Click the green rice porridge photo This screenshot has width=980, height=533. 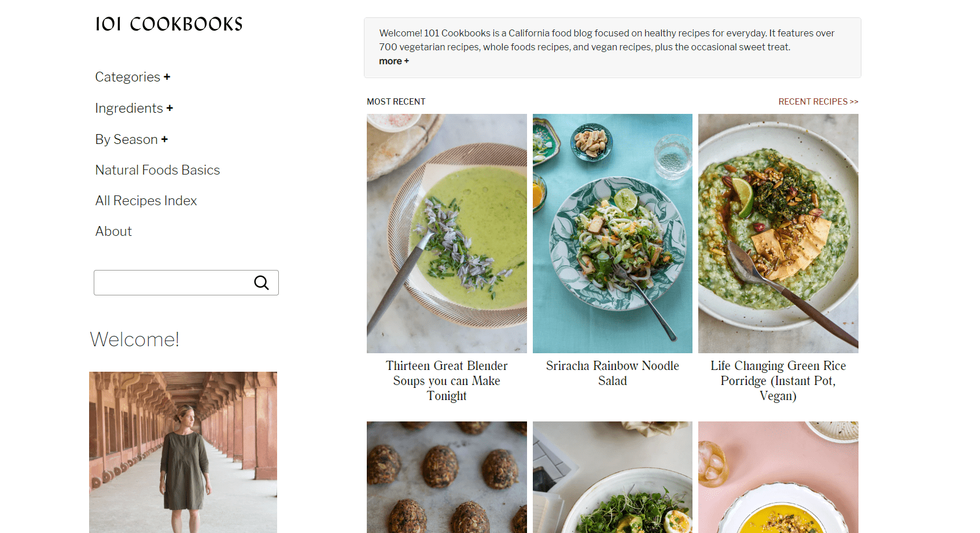[778, 234]
